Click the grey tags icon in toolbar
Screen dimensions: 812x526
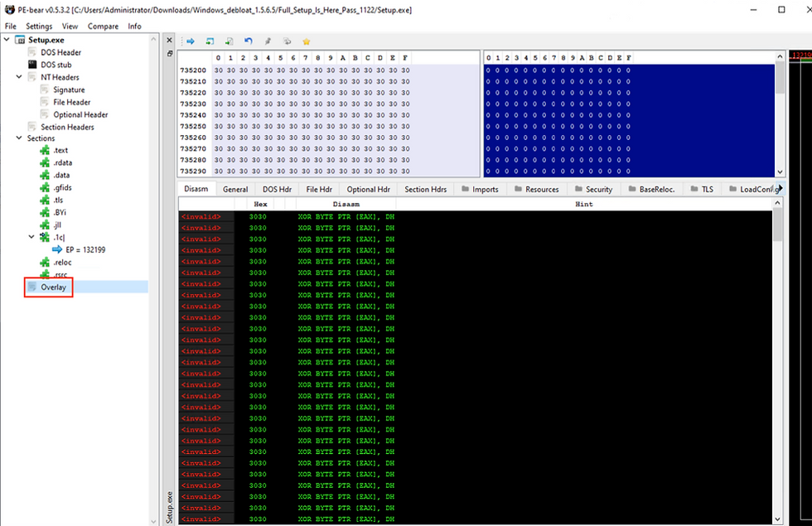[x=287, y=41]
